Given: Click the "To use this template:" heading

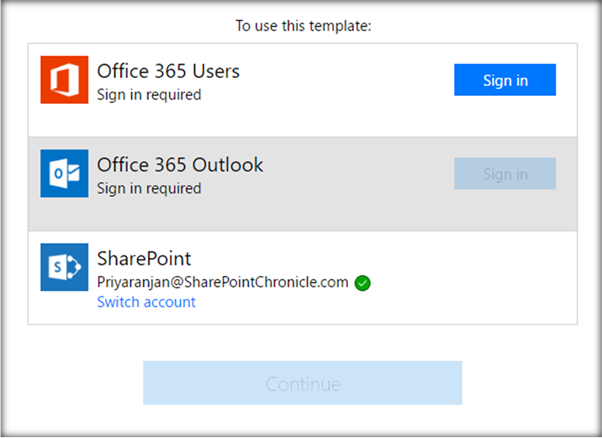Looking at the screenshot, I should (303, 25).
